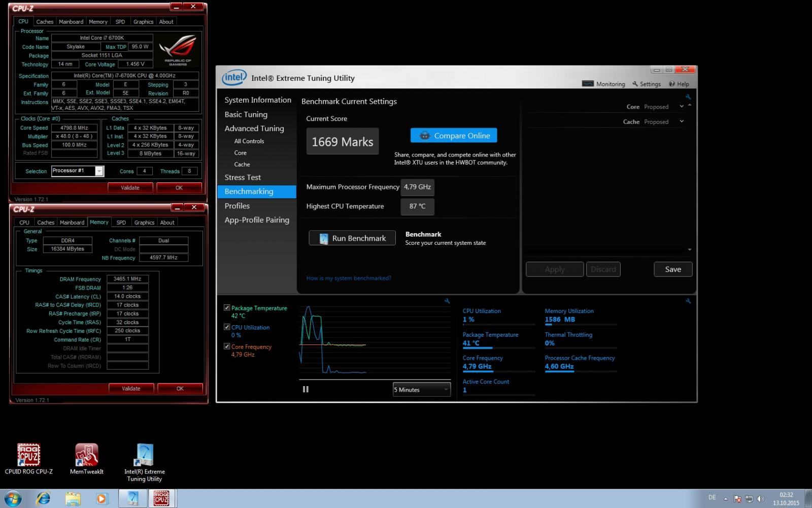Screen dimensions: 812x508
Task: Click Discard button in XTU
Action: coord(603,269)
